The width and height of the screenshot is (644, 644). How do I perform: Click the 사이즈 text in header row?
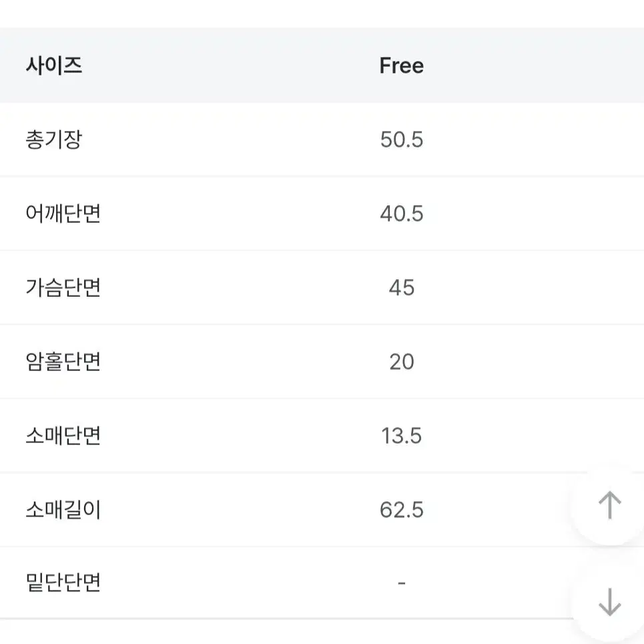tap(54, 65)
